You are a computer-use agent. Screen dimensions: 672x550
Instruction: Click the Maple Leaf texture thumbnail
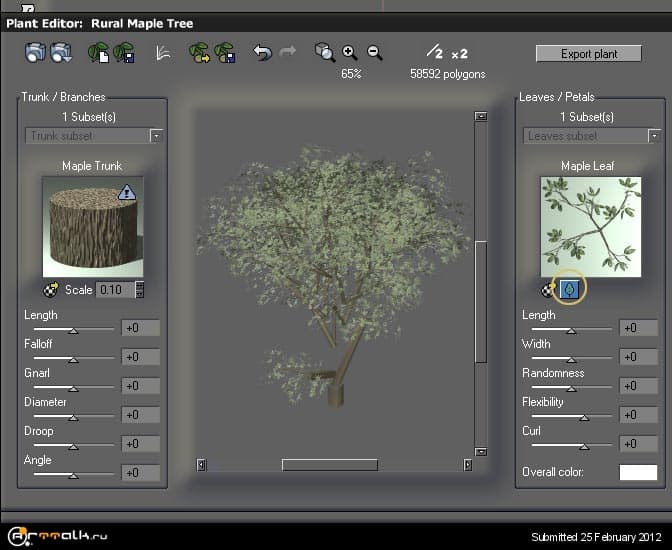590,226
